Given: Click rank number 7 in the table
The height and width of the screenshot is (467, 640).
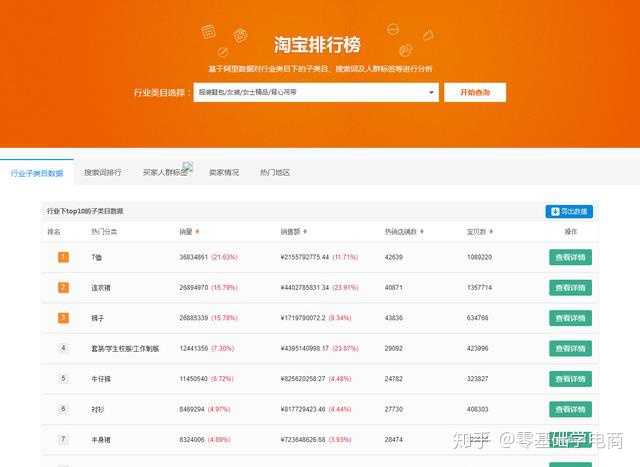Looking at the screenshot, I should [63, 439].
